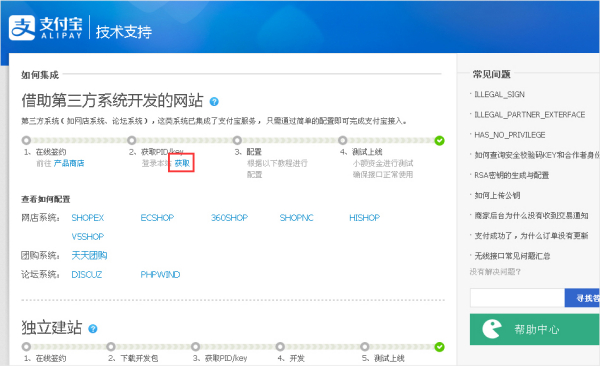Click the 网店系统 row label
Screen dimensions: 600x366
click(x=41, y=218)
